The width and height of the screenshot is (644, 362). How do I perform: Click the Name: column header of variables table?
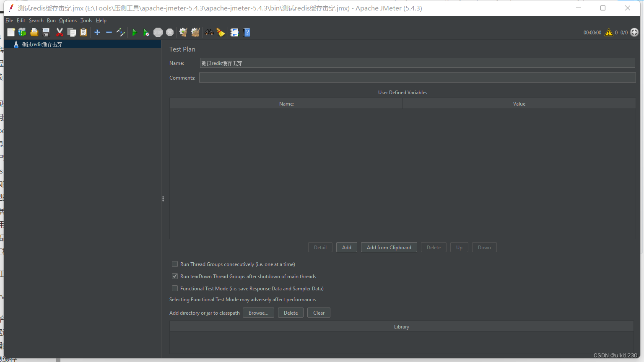[286, 103]
